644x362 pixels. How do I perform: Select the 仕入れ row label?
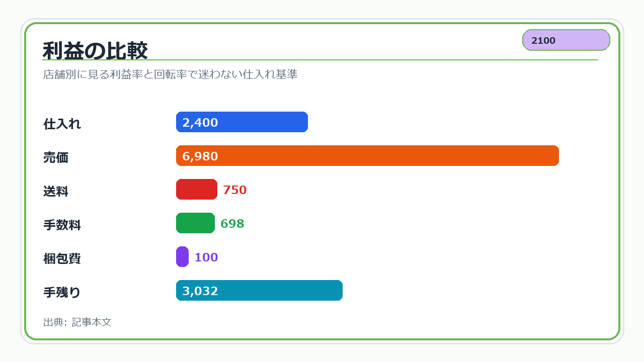pos(62,124)
